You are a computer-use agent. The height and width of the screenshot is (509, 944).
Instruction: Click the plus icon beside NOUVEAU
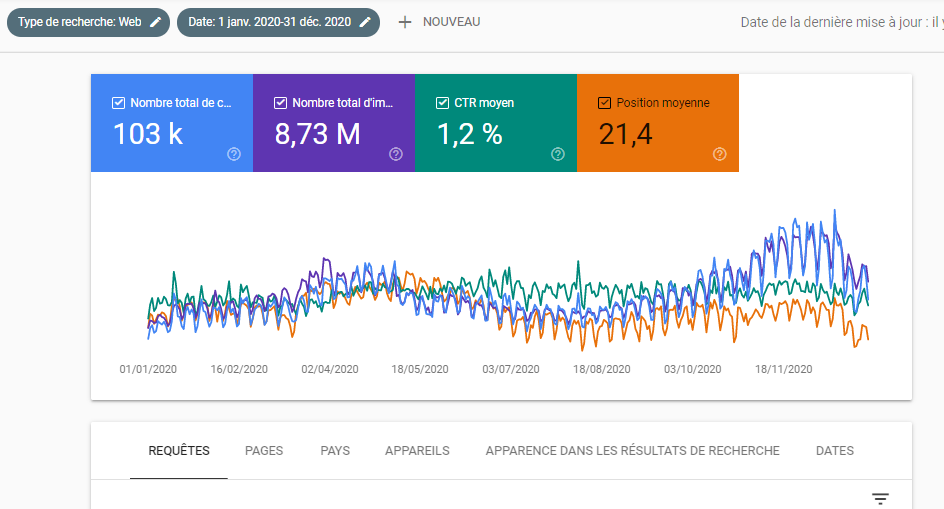405,22
